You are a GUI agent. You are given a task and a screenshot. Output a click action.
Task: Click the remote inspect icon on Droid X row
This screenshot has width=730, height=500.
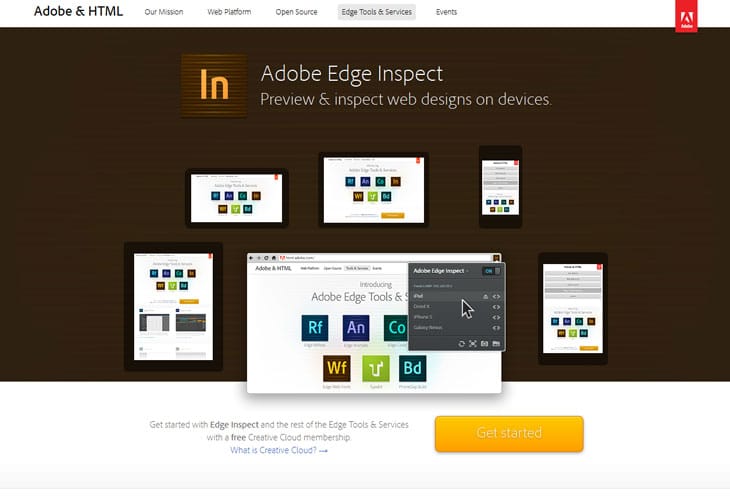click(x=496, y=307)
